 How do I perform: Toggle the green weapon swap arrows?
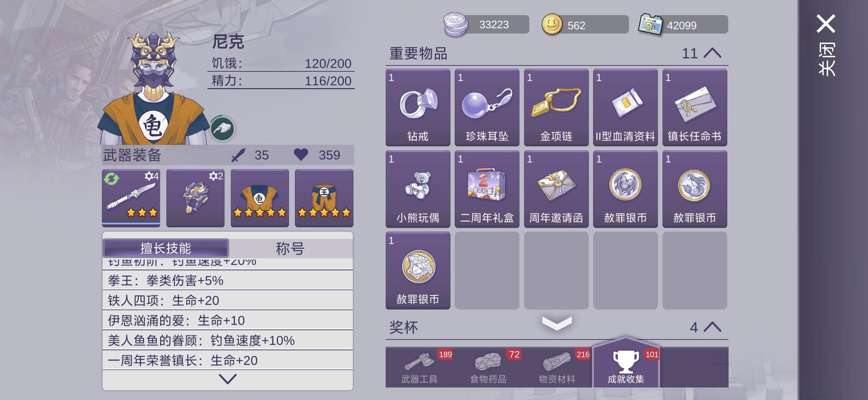pos(111,179)
